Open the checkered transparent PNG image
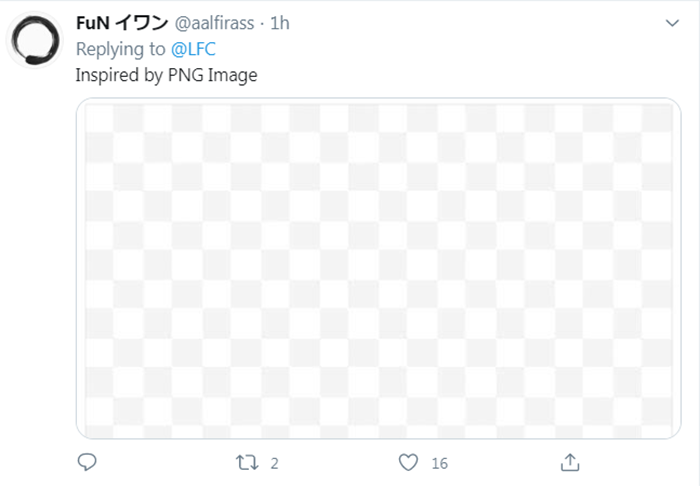Screen dimensions: 700x486 (378, 268)
